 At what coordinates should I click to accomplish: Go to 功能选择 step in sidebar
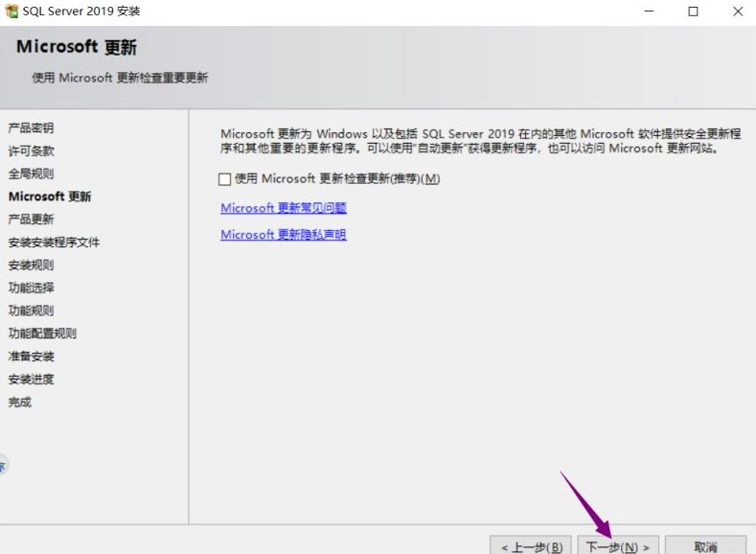tap(31, 289)
